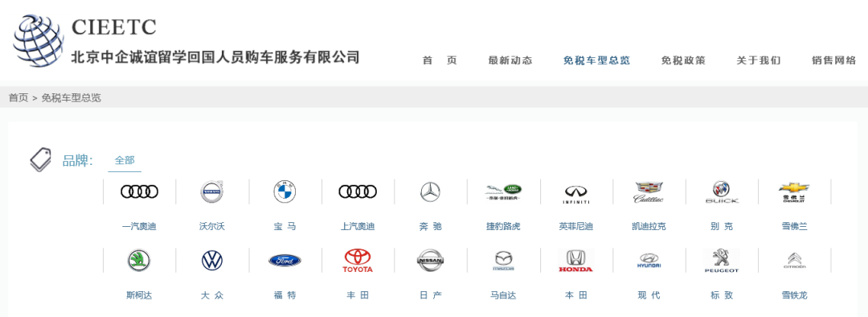868x317 pixels.
Task: Select the Toyota logo
Action: pos(358,261)
